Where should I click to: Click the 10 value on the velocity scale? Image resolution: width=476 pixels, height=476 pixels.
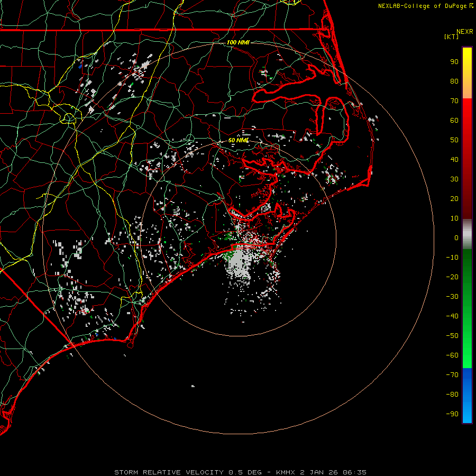[x=454, y=218]
